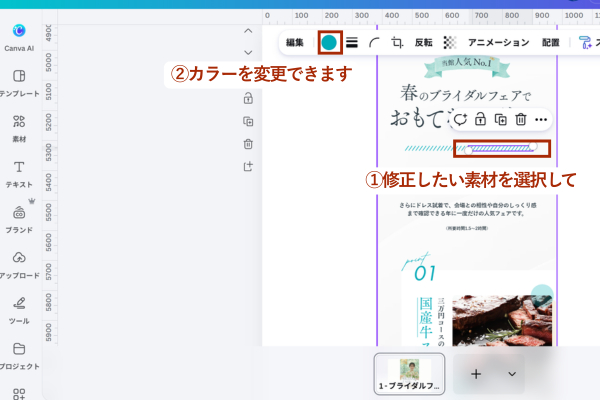Delete the page using side trash icon

tap(248, 144)
